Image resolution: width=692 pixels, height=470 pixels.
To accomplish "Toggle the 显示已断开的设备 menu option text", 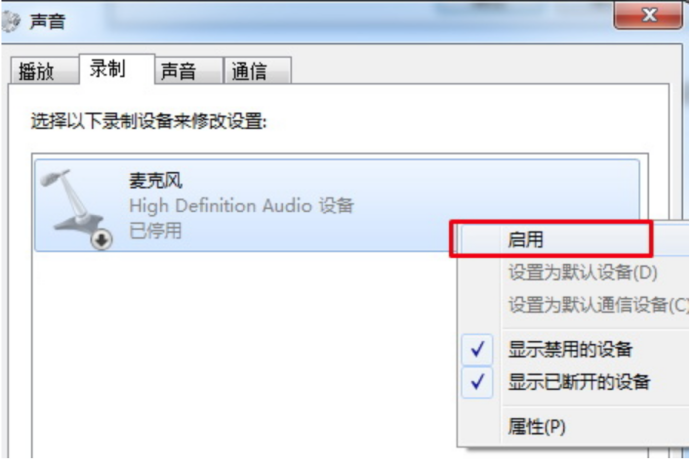I will (579, 382).
